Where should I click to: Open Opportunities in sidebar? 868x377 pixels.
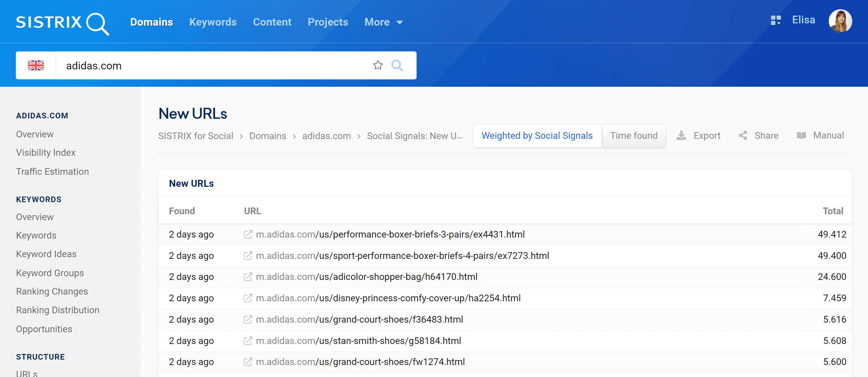[x=44, y=329]
